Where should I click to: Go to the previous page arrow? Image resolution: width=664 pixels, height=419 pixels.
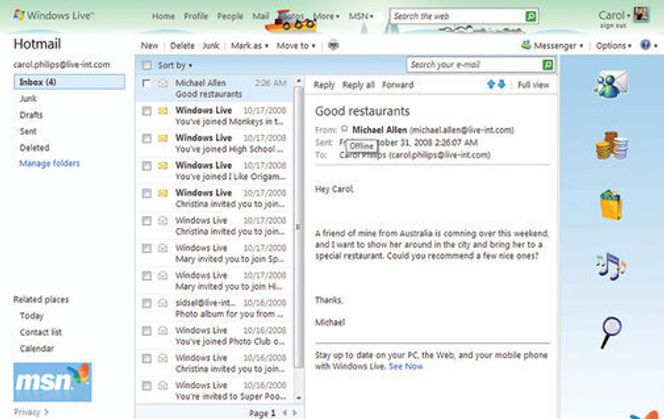(x=285, y=413)
